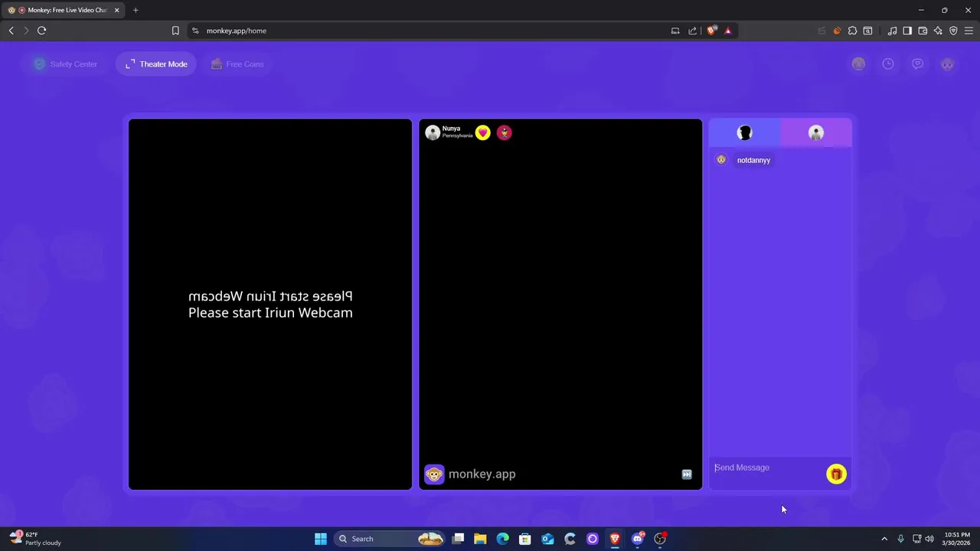The image size is (980, 551).
Task: Open Discord from taskbar
Action: point(638,539)
